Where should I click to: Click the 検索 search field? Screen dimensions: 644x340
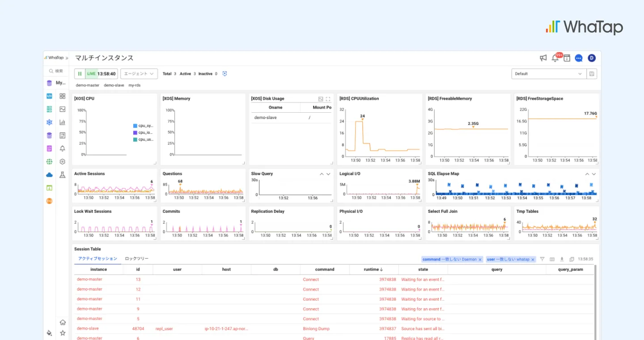click(56, 71)
